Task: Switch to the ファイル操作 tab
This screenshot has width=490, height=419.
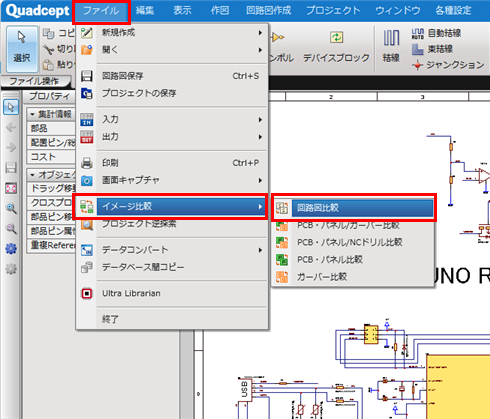Action: 35,81
